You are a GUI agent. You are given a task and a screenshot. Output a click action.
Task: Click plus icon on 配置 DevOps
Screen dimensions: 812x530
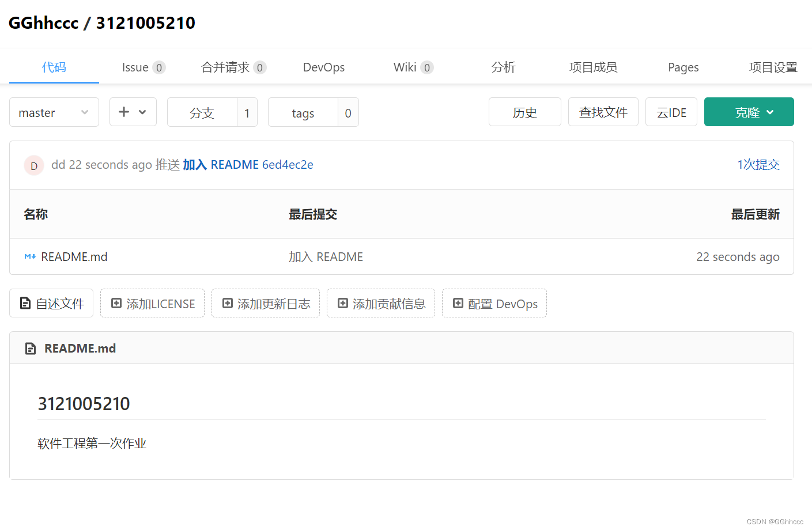[x=458, y=303]
